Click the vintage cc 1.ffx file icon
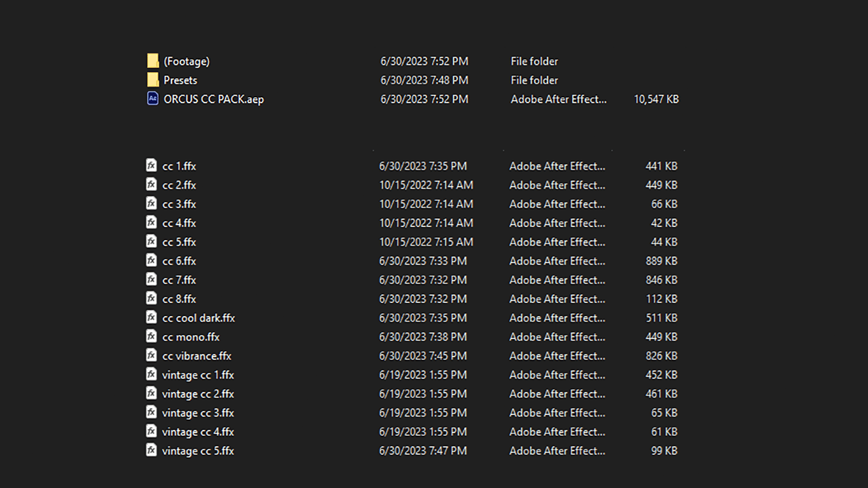This screenshot has width=868, height=488. [x=152, y=375]
